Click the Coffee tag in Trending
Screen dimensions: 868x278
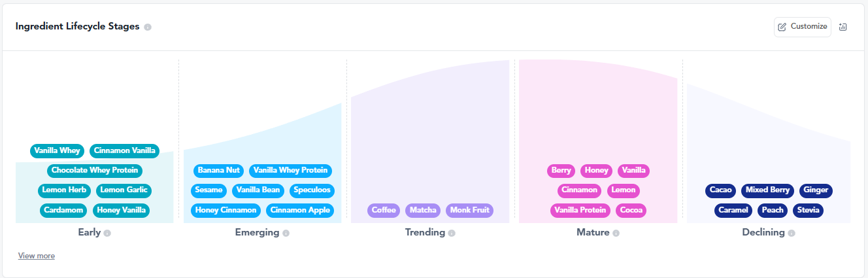tap(384, 211)
